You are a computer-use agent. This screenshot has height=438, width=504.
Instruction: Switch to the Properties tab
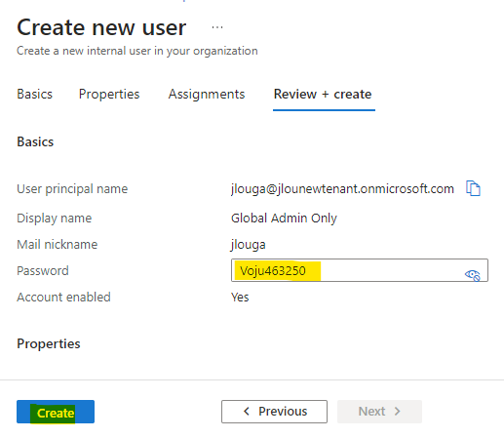pos(109,94)
